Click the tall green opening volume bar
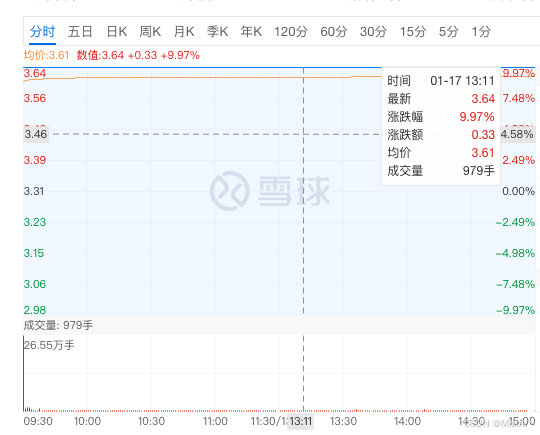 click(x=23, y=373)
